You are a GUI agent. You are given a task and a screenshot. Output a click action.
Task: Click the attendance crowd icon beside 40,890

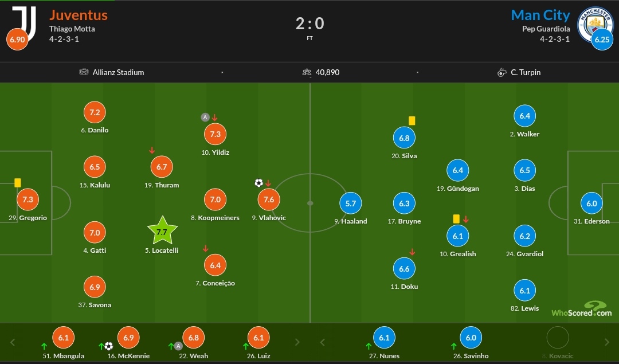click(x=307, y=72)
